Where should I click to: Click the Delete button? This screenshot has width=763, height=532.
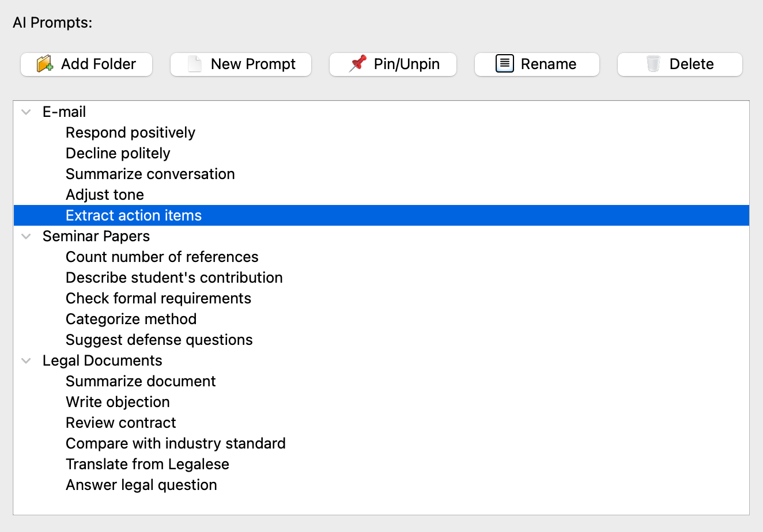[x=679, y=64]
